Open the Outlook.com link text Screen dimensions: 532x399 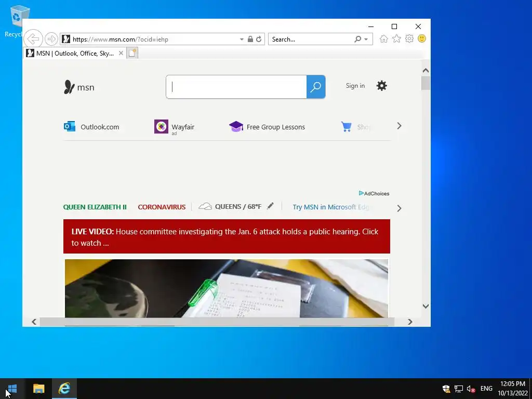(100, 127)
